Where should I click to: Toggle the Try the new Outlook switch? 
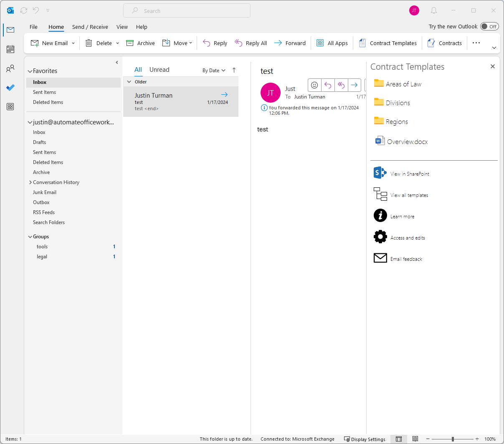point(489,27)
